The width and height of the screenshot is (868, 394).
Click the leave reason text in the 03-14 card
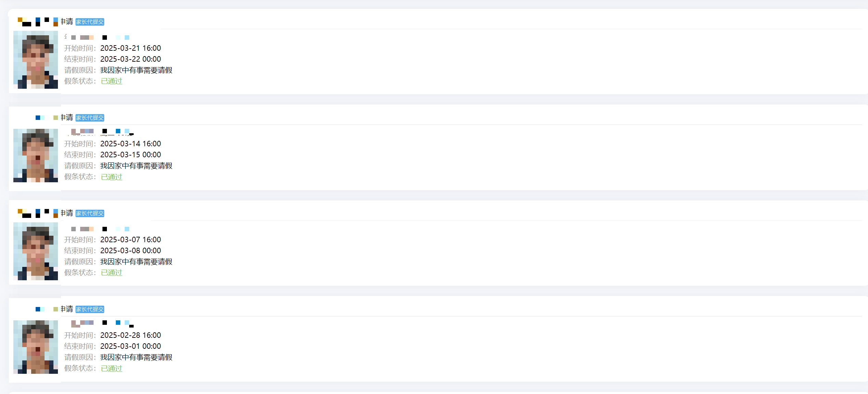(x=136, y=166)
